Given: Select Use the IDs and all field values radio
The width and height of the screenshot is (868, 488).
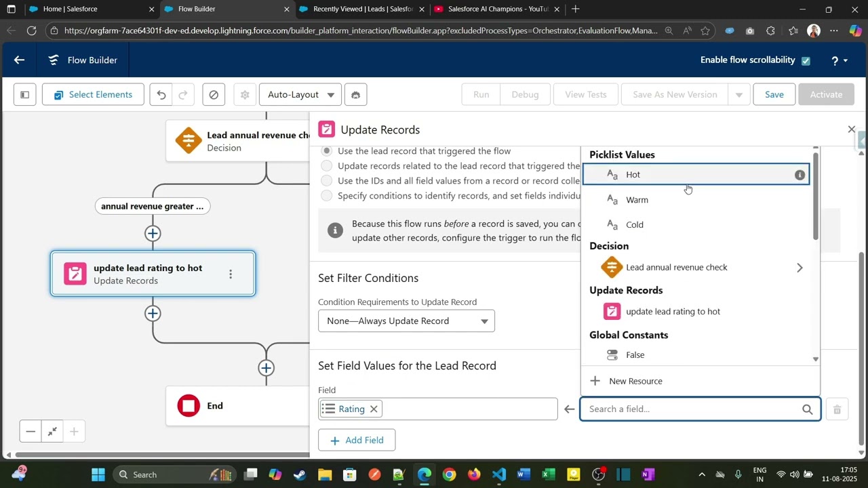Looking at the screenshot, I should (x=327, y=181).
